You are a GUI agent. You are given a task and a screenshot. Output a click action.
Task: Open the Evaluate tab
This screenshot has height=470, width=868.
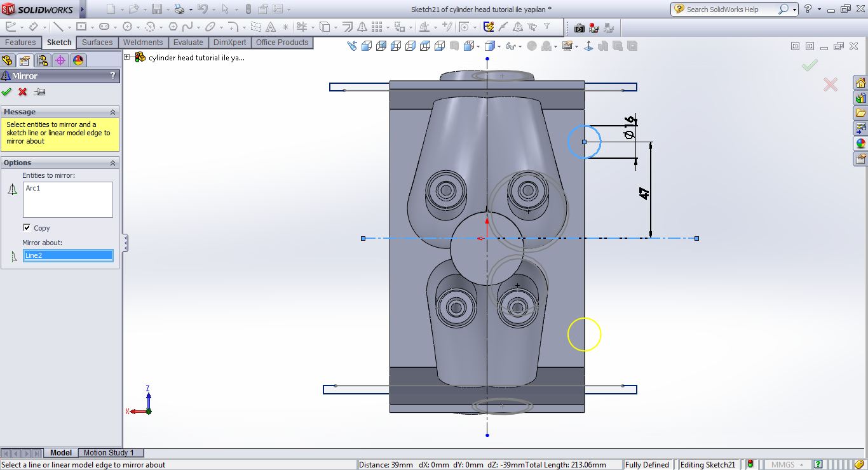click(188, 43)
